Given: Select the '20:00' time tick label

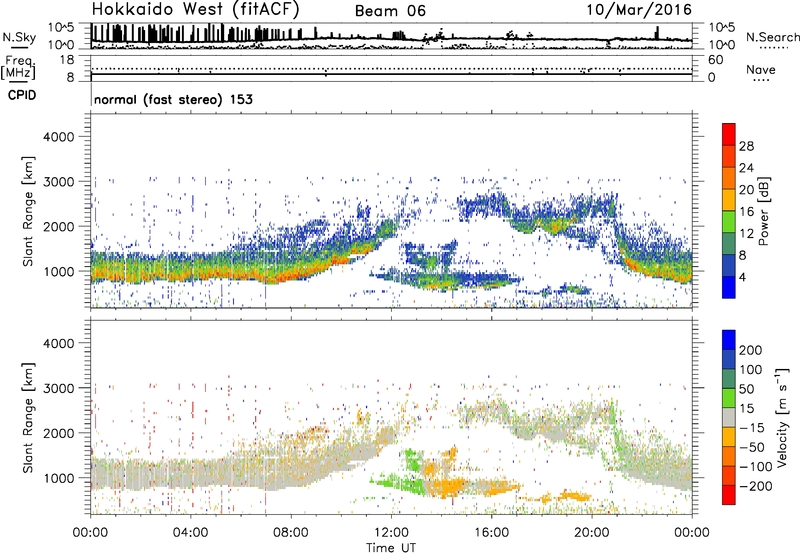Looking at the screenshot, I should (x=591, y=533).
